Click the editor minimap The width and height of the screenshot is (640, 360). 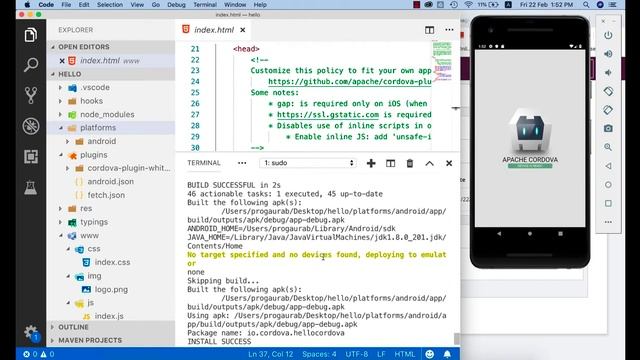click(x=442, y=61)
